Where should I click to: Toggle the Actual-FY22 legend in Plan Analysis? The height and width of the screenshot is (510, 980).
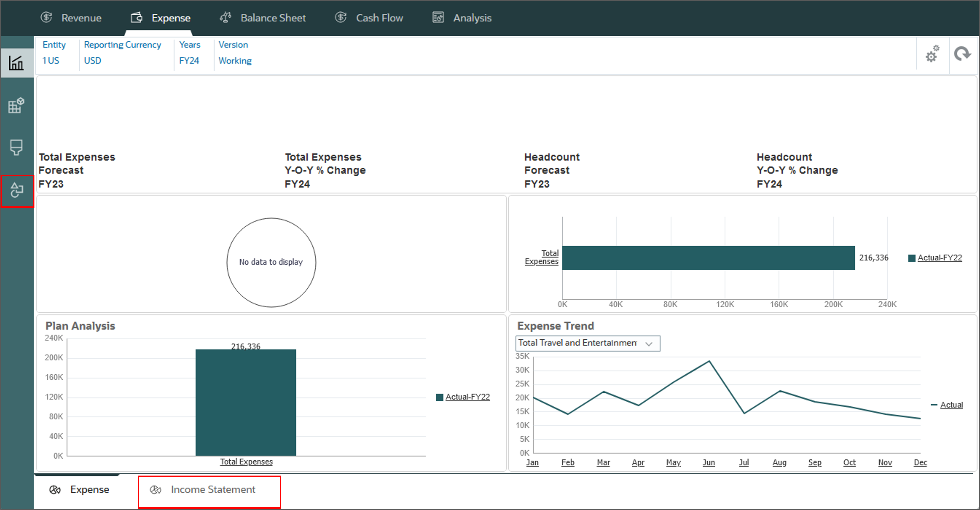tap(468, 397)
